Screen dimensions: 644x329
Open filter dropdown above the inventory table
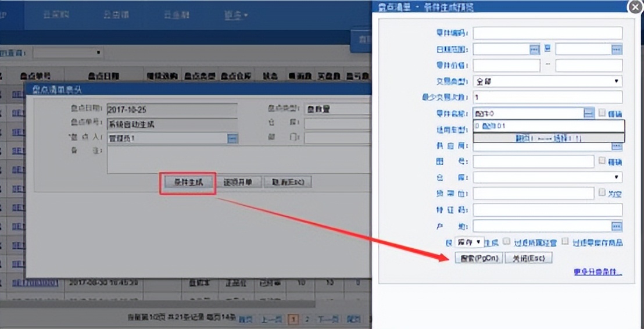click(x=68, y=52)
